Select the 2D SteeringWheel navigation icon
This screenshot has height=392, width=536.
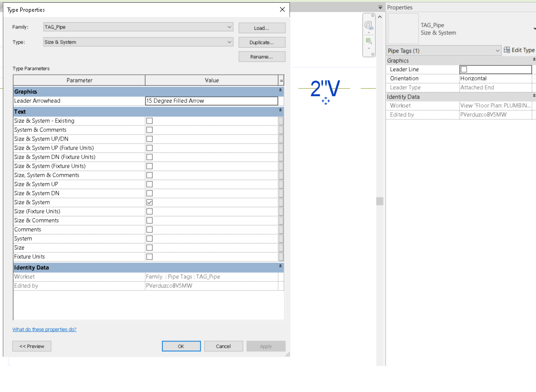click(x=368, y=25)
